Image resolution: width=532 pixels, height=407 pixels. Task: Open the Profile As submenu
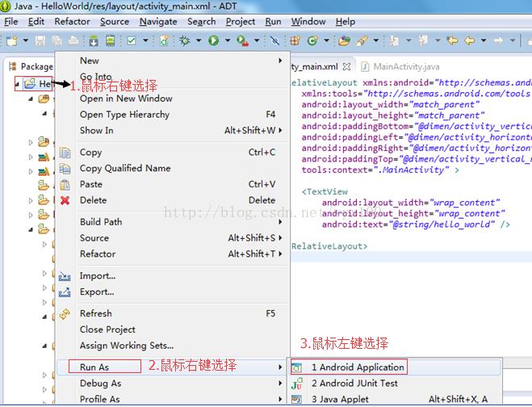(173, 399)
